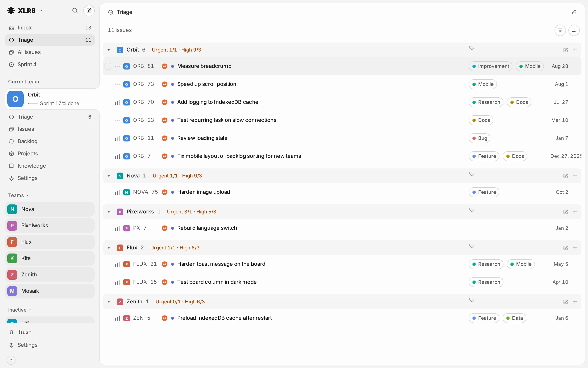Click the Bug label on ORB-11
This screenshot has height=368, width=588.
pos(479,138)
